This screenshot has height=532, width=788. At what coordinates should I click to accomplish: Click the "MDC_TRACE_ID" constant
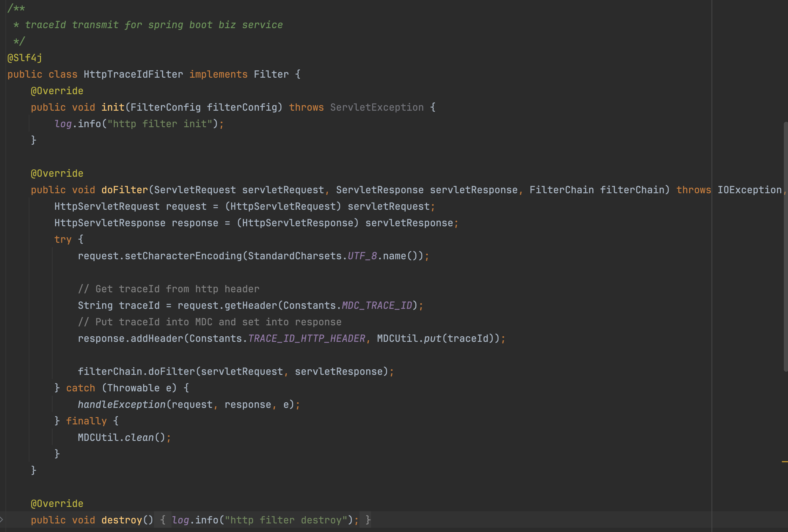(377, 305)
